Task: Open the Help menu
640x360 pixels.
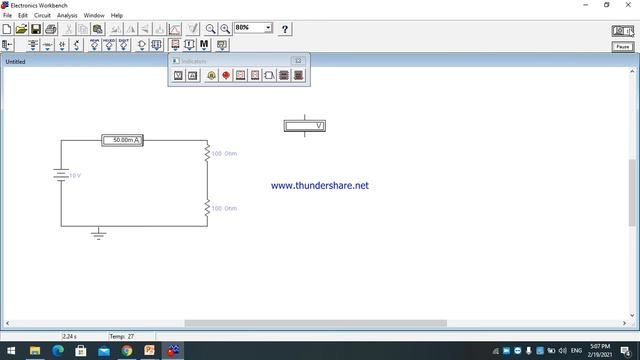Action: pos(117,15)
